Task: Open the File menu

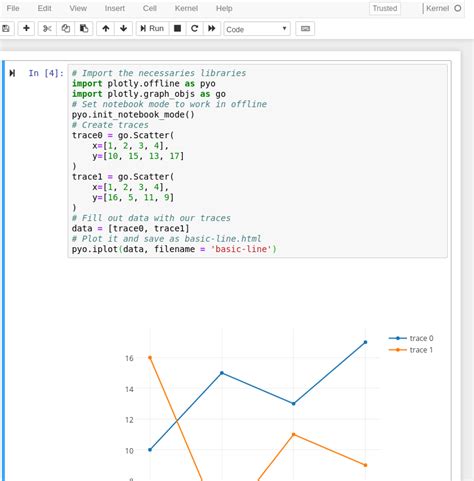Action: [13, 8]
